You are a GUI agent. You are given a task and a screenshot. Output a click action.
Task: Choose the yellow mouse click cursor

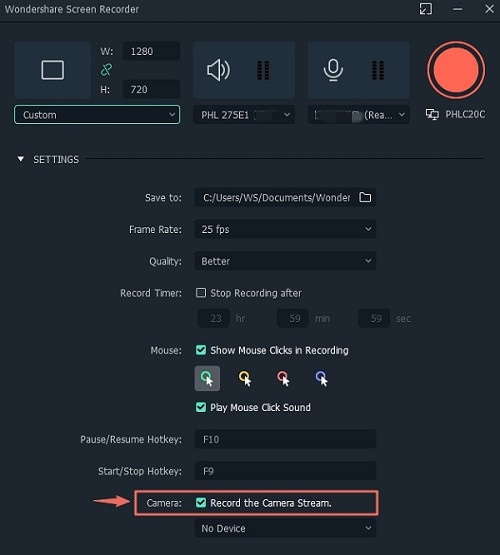coord(245,378)
